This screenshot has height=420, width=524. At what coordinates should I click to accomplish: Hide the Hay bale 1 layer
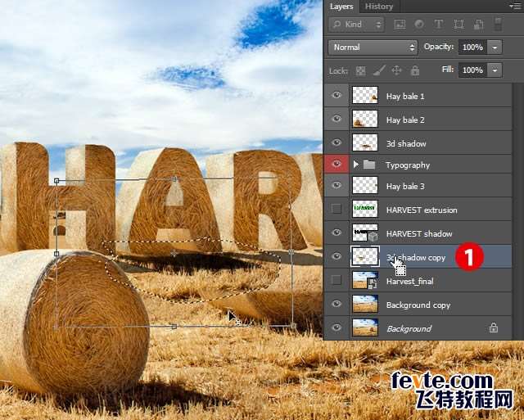(337, 96)
